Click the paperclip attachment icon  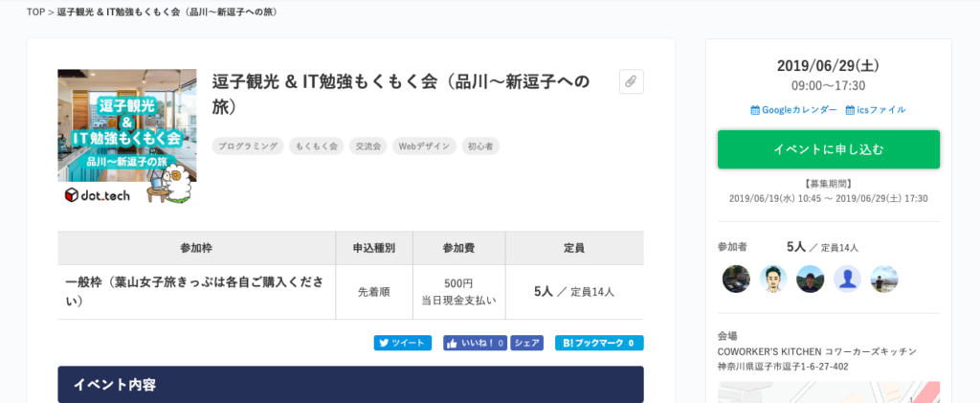632,82
